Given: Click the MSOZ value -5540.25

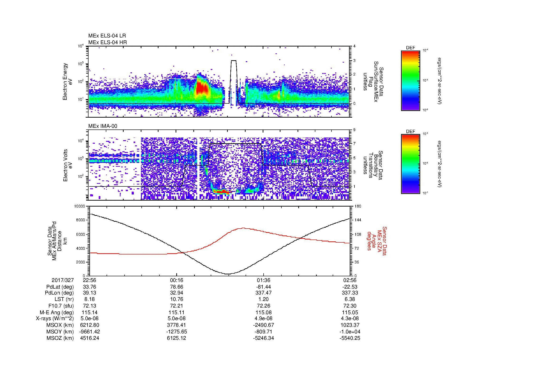Looking at the screenshot, I should [350, 338].
